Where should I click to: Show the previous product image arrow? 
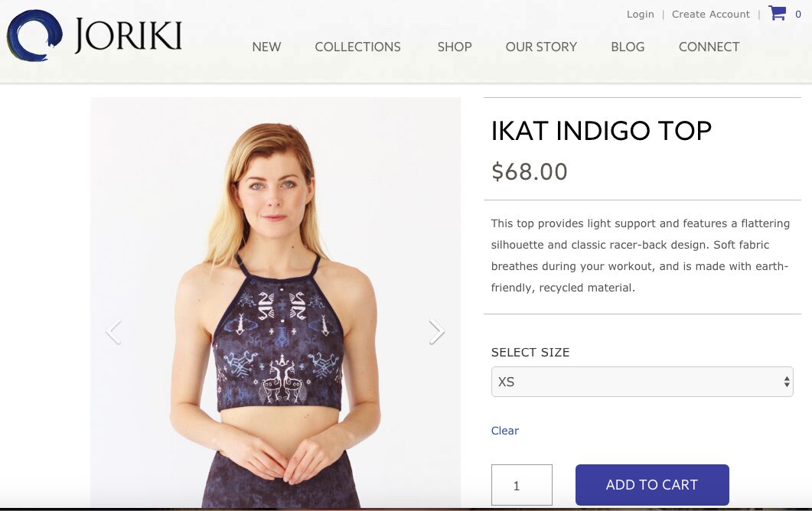114,332
